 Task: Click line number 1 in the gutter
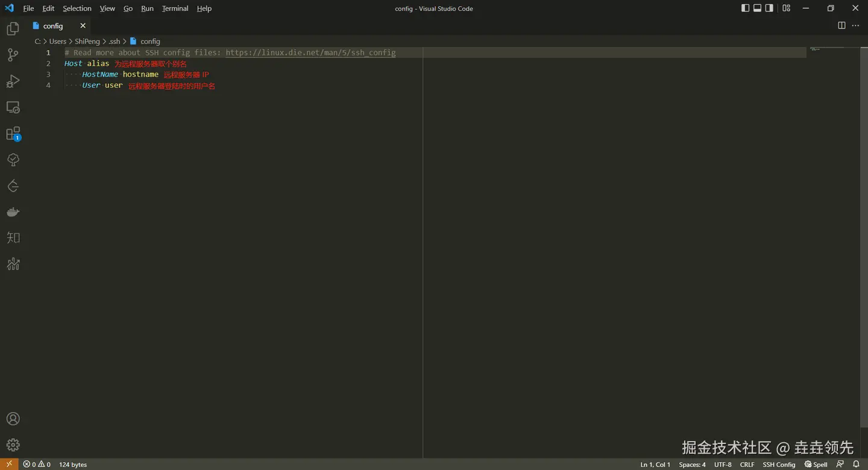48,52
